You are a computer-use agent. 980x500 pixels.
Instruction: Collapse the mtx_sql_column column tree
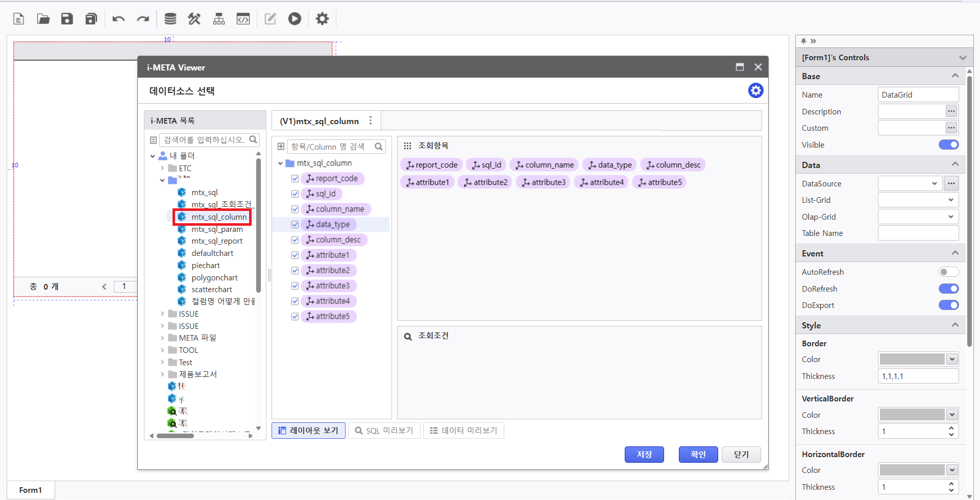point(280,163)
